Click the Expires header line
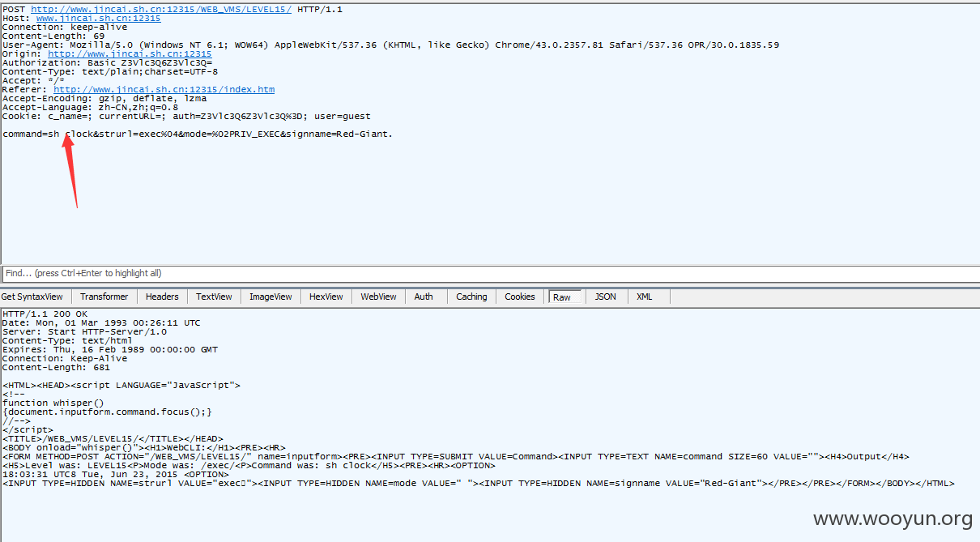The height and width of the screenshot is (542, 980). tap(109, 349)
